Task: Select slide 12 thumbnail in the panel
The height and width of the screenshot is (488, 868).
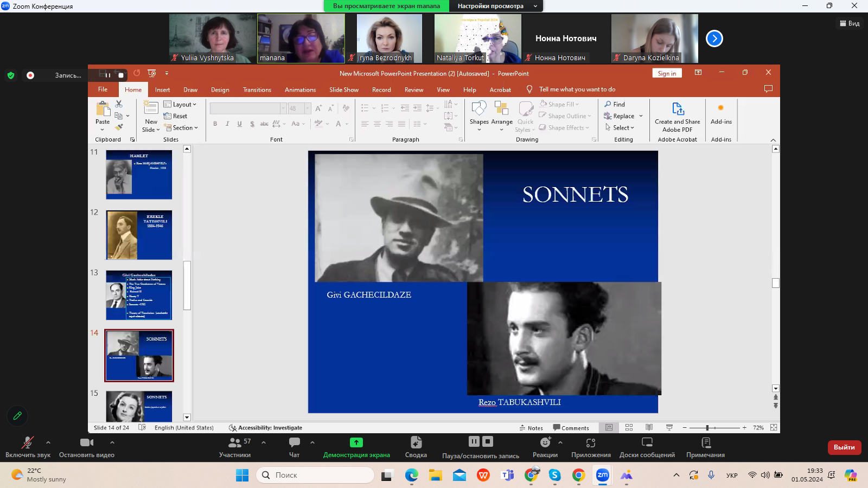Action: (x=139, y=235)
